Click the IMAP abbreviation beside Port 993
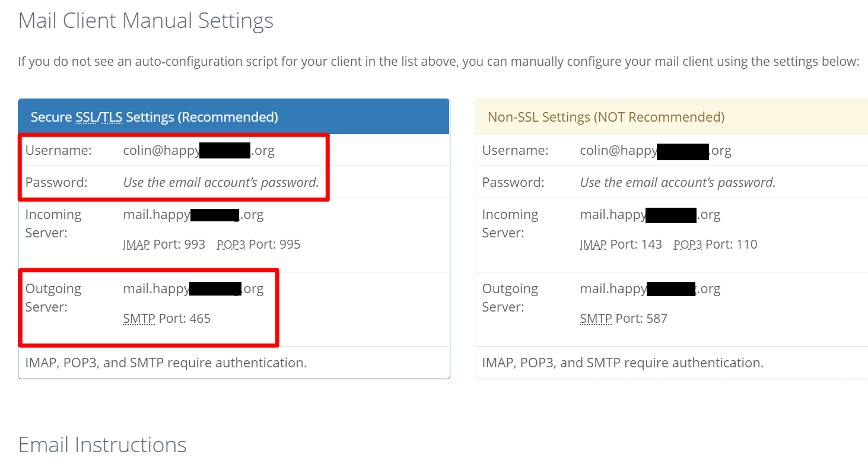The width and height of the screenshot is (868, 470). coord(136,244)
